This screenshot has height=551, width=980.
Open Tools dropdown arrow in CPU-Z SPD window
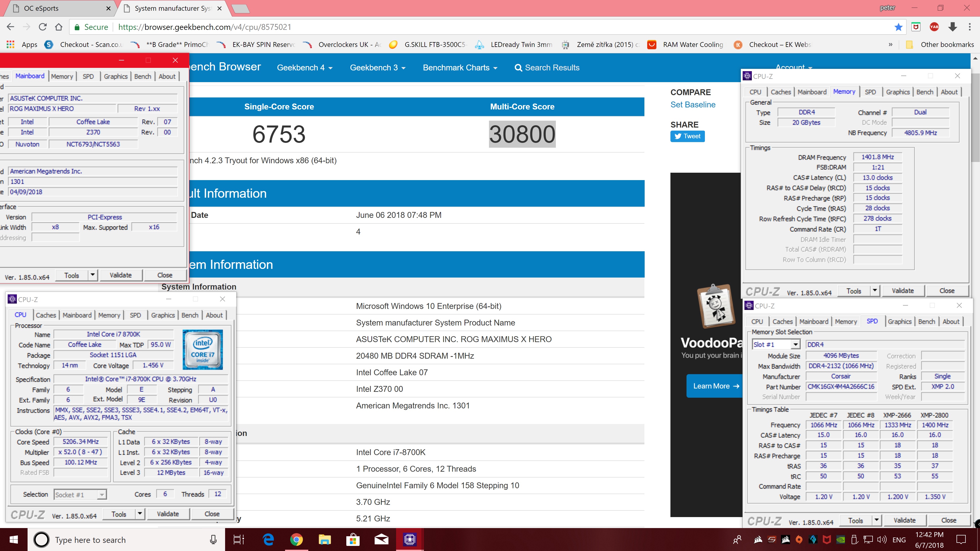click(877, 520)
